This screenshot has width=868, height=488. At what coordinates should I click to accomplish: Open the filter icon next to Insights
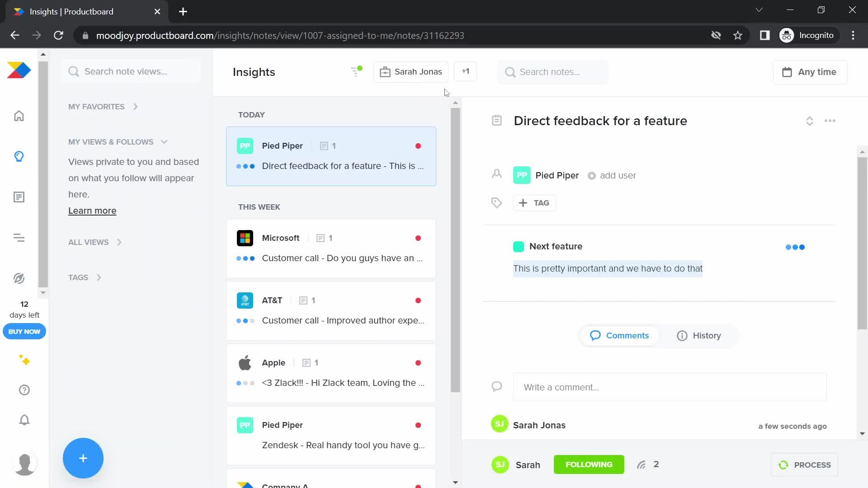tap(356, 71)
